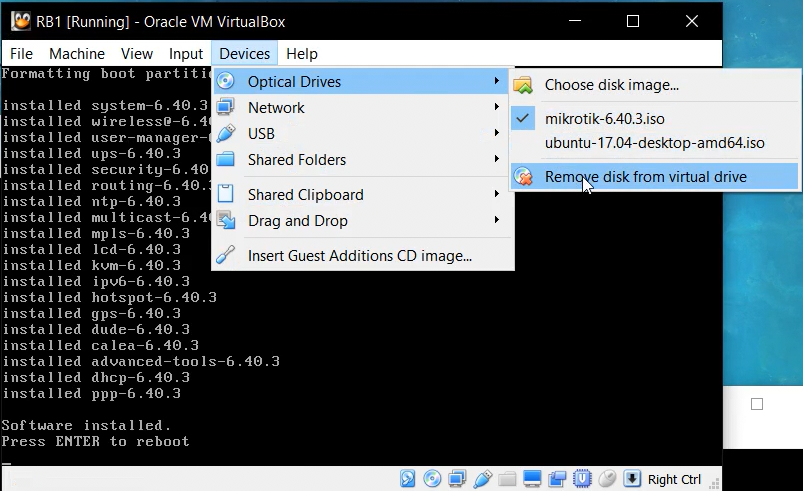
Task: Click Remove disk from virtual drive
Action: [x=654, y=177]
